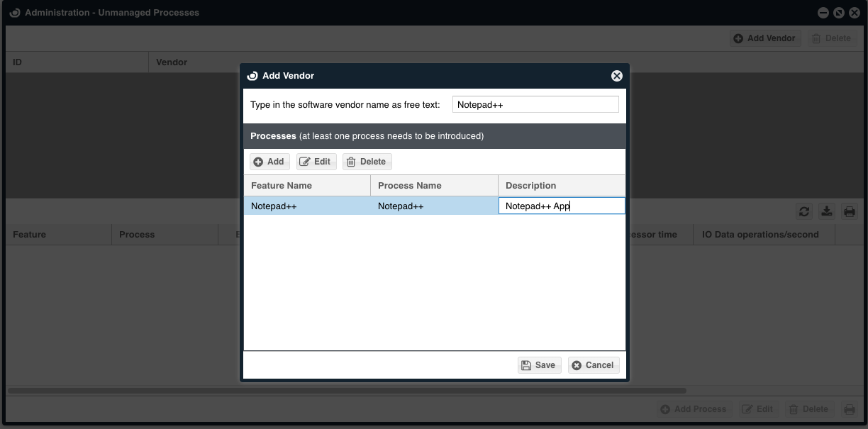Click the download export icon
Image resolution: width=868 pixels, height=429 pixels.
[826, 211]
